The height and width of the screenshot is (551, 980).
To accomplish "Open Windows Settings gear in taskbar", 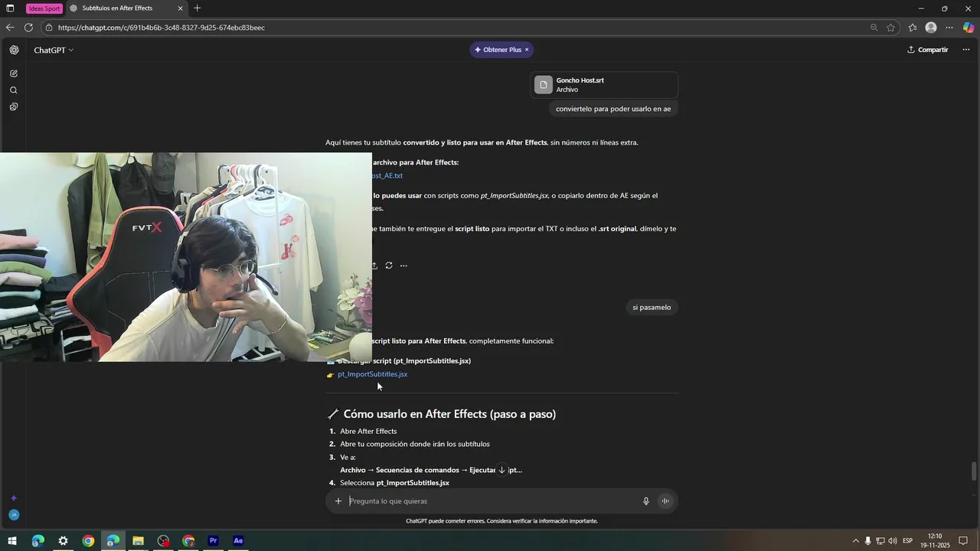I will (x=63, y=541).
